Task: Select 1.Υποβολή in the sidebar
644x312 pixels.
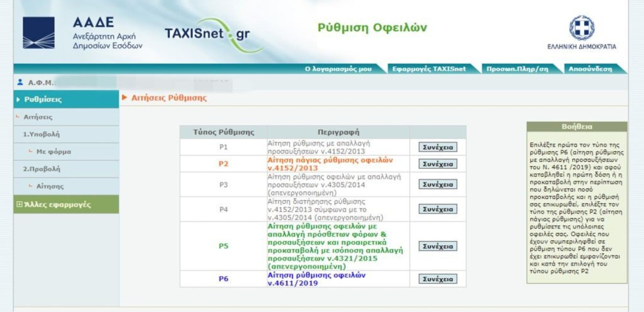Action: [41, 134]
